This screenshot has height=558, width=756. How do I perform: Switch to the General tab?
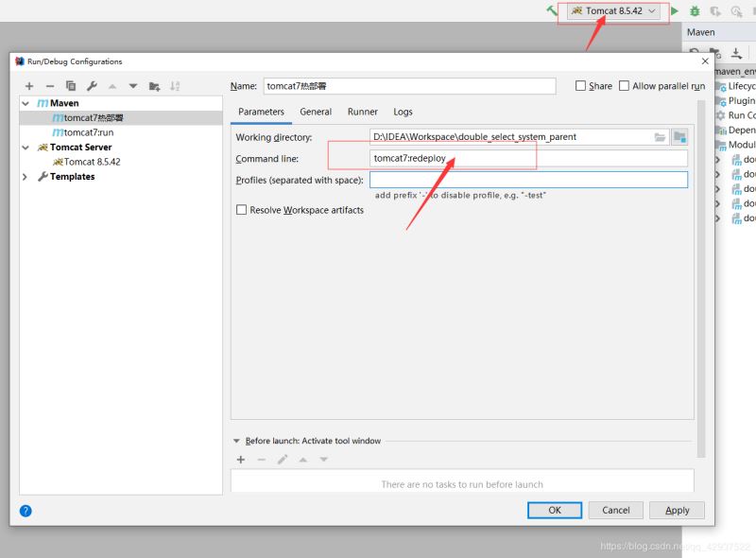click(x=316, y=112)
